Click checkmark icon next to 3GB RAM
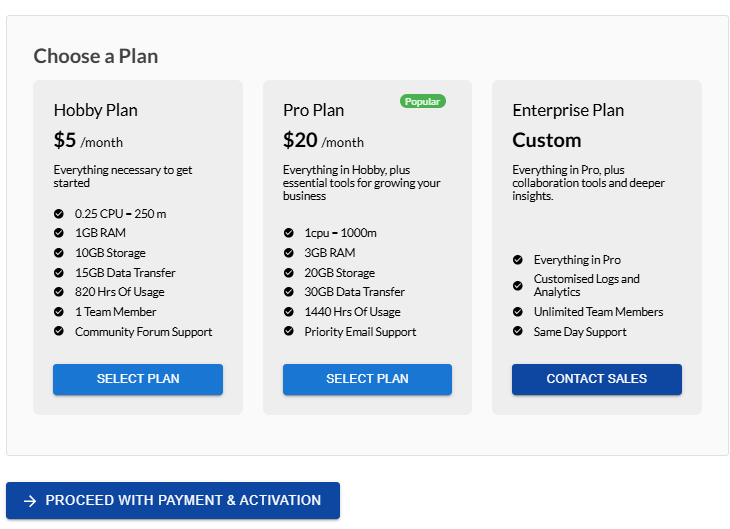The height and width of the screenshot is (529, 730). coord(289,253)
